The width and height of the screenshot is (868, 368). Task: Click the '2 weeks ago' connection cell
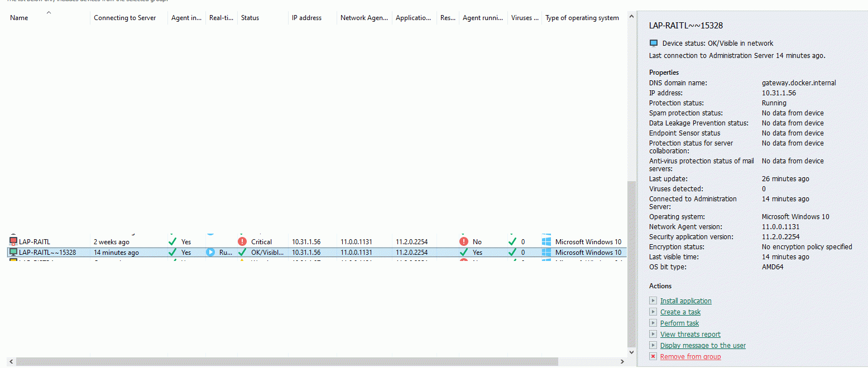coord(111,241)
